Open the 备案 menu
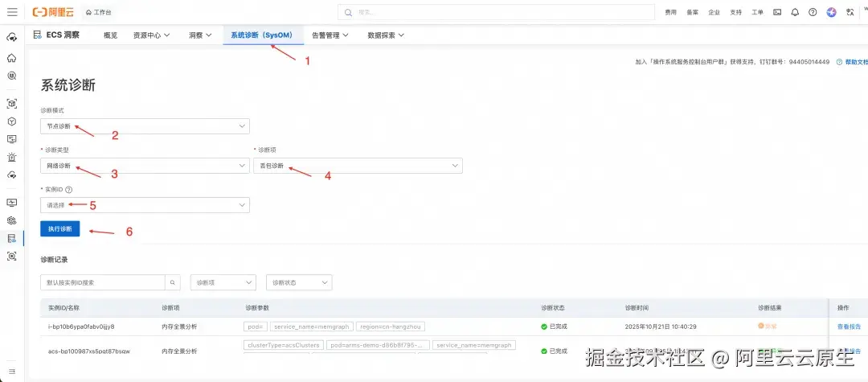Image resolution: width=868 pixels, height=382 pixels. (x=692, y=11)
